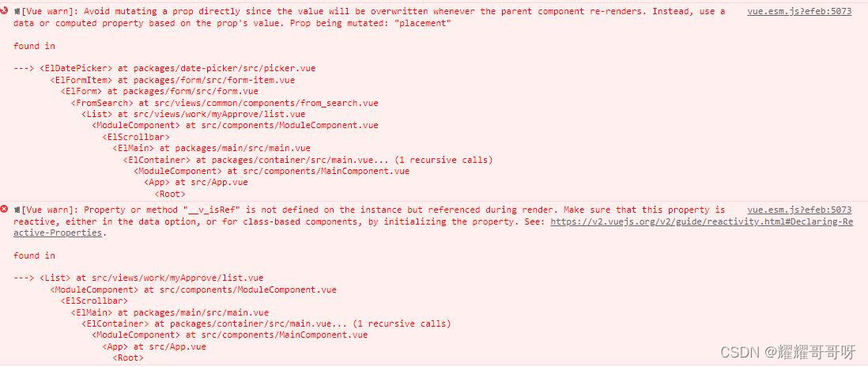Collapse the first Vue warn stack trace arrow
868x367 pixels.
[x=17, y=11]
